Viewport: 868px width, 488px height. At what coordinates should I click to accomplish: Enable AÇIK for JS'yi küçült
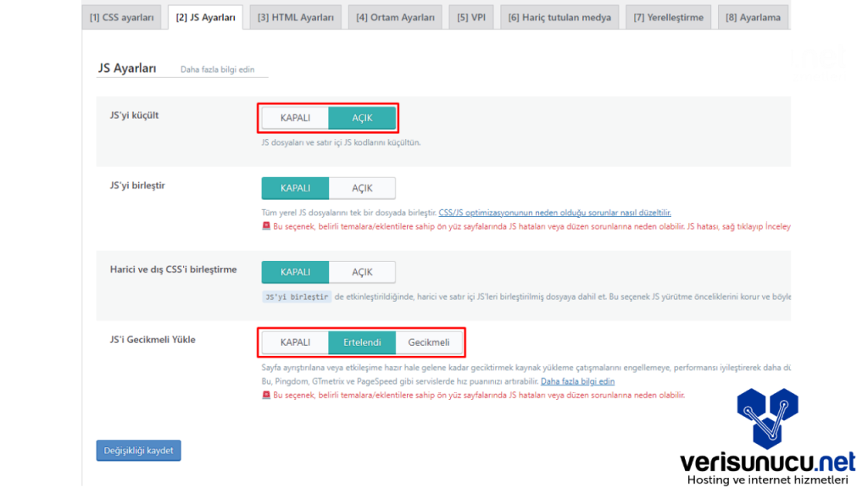(x=362, y=118)
